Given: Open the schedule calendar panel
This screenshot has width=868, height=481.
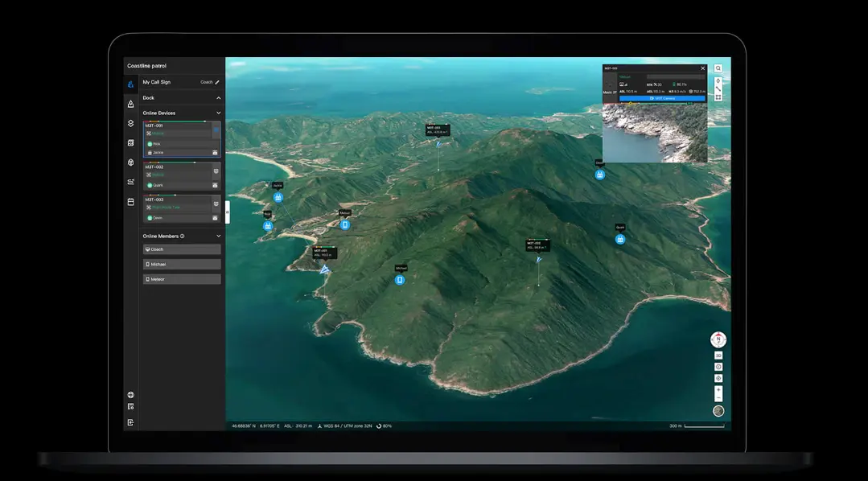Looking at the screenshot, I should coord(130,200).
